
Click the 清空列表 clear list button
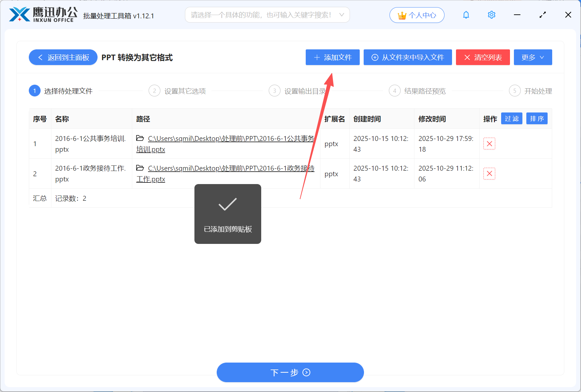(x=482, y=57)
